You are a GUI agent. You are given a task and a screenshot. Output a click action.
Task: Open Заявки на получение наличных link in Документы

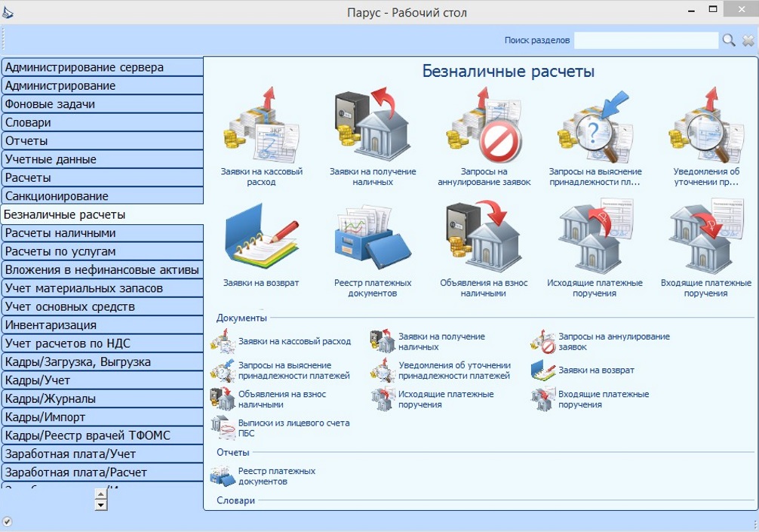[x=441, y=341]
